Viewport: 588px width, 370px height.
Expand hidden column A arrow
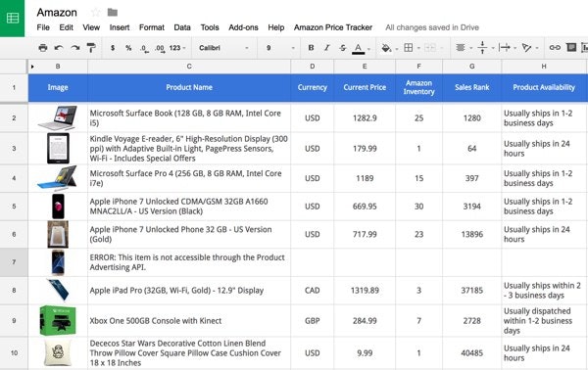pyautogui.click(x=32, y=67)
